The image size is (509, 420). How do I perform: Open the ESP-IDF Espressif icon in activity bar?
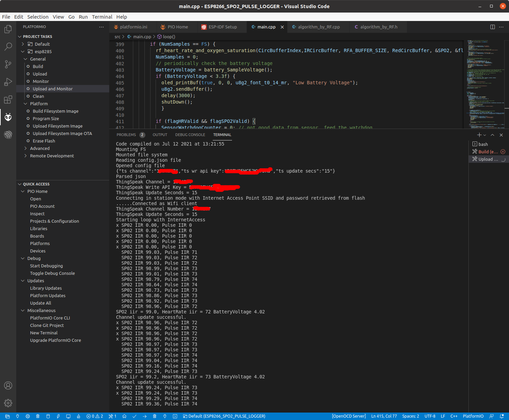8,135
